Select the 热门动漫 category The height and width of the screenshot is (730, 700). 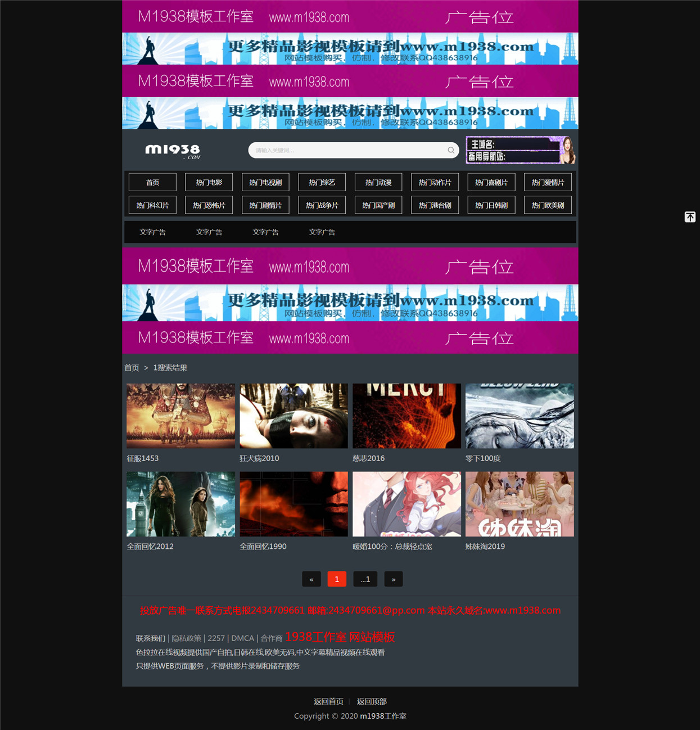click(378, 182)
